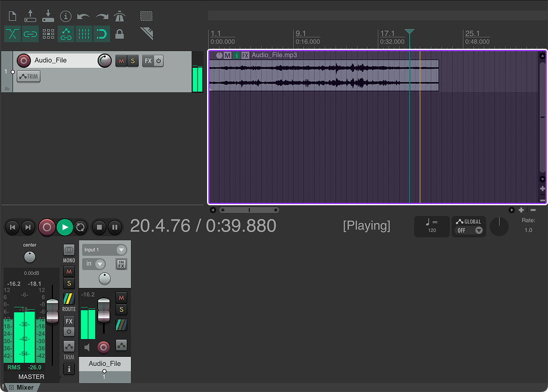Mute the Audio_File.mp3 media item

pyautogui.click(x=227, y=55)
